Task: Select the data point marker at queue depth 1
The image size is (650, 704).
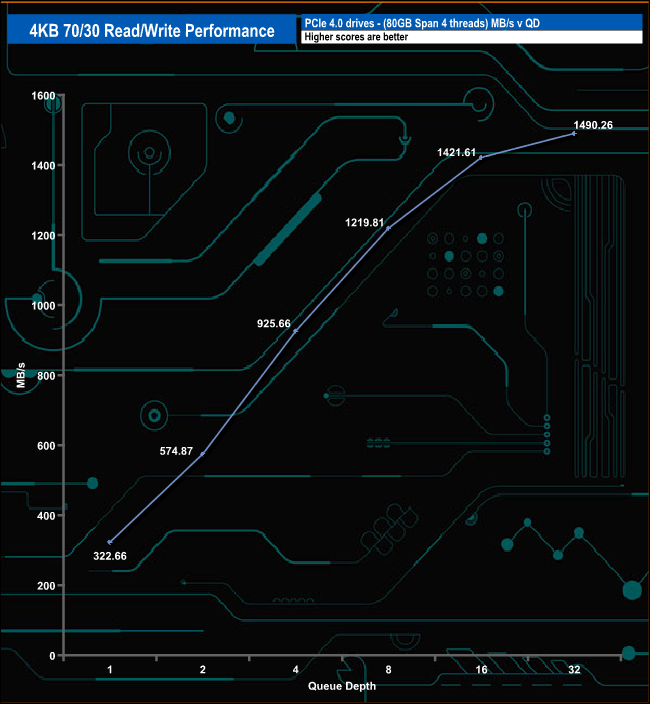Action: pos(110,542)
